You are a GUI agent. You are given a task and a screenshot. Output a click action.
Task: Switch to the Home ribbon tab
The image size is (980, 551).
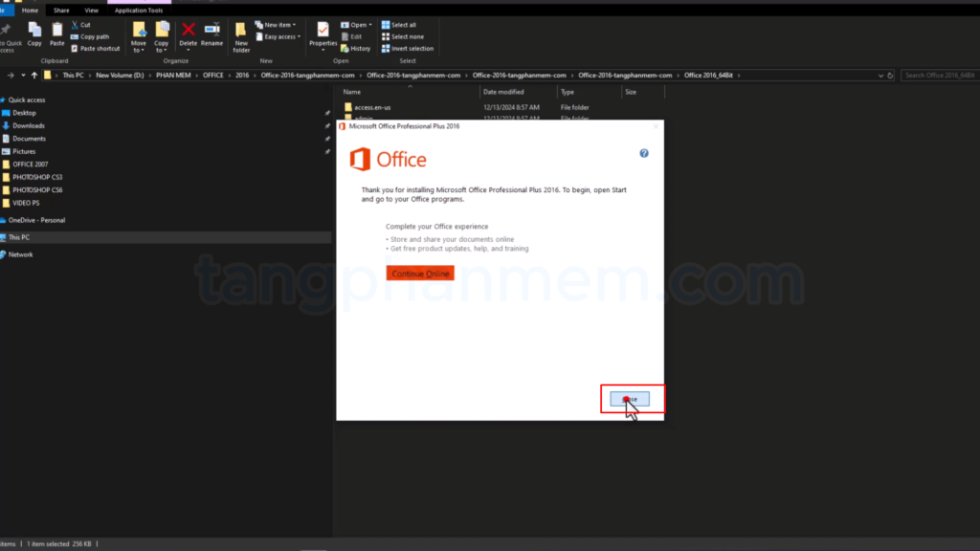pos(30,10)
